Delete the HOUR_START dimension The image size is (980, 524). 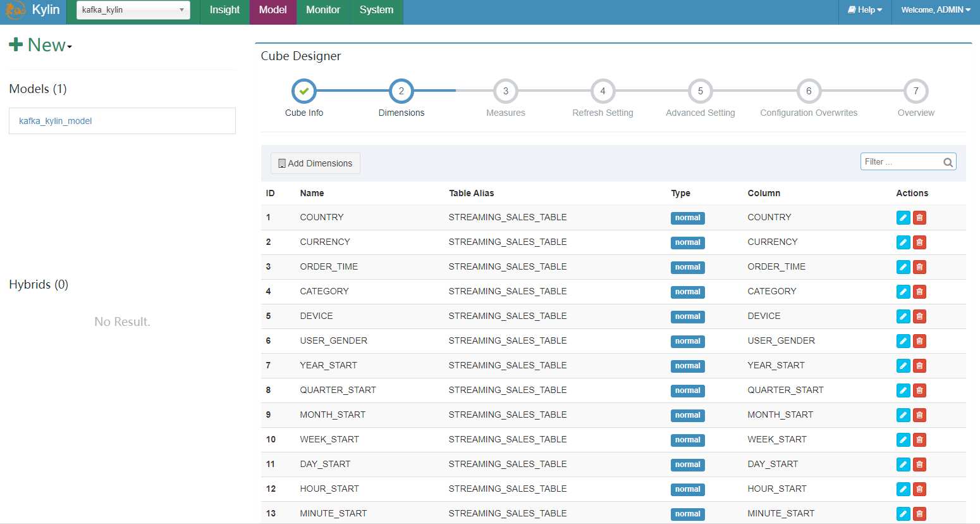coord(919,489)
